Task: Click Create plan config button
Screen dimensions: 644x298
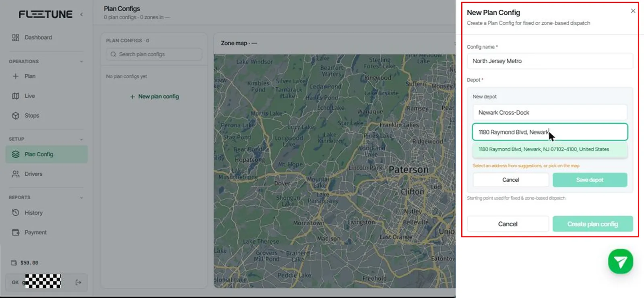Action: (x=592, y=224)
